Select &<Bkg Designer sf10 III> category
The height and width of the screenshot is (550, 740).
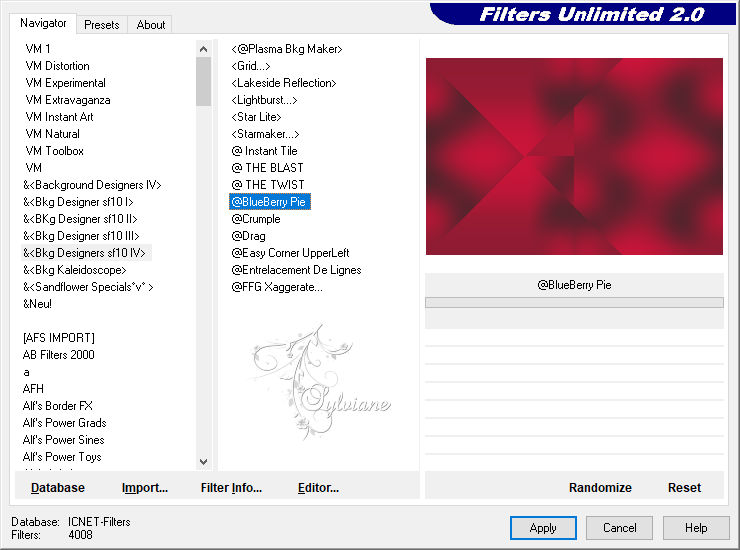click(81, 236)
